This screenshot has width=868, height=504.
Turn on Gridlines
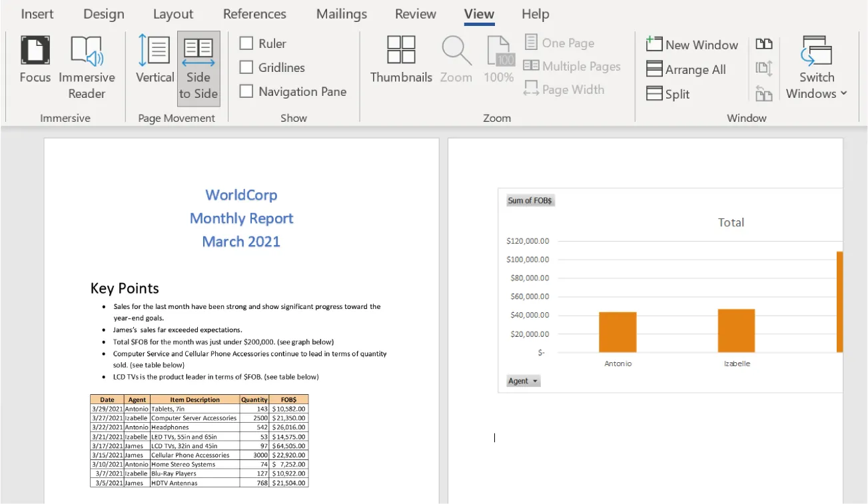coord(247,67)
